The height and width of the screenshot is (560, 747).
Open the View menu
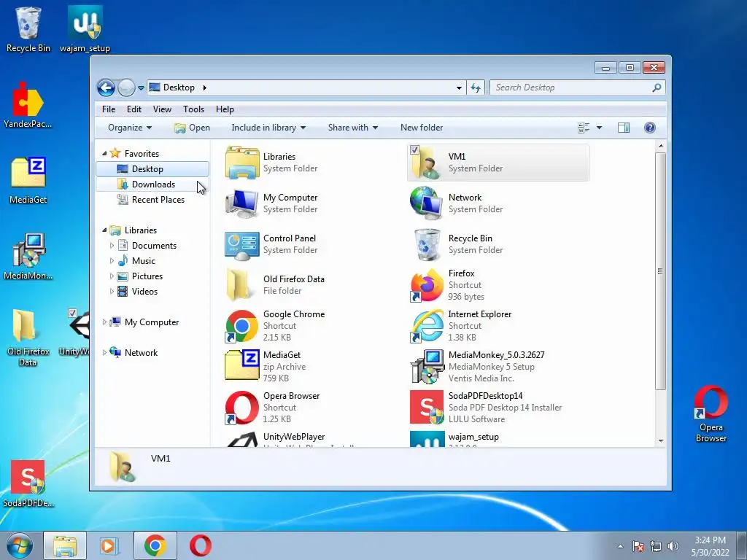point(162,109)
